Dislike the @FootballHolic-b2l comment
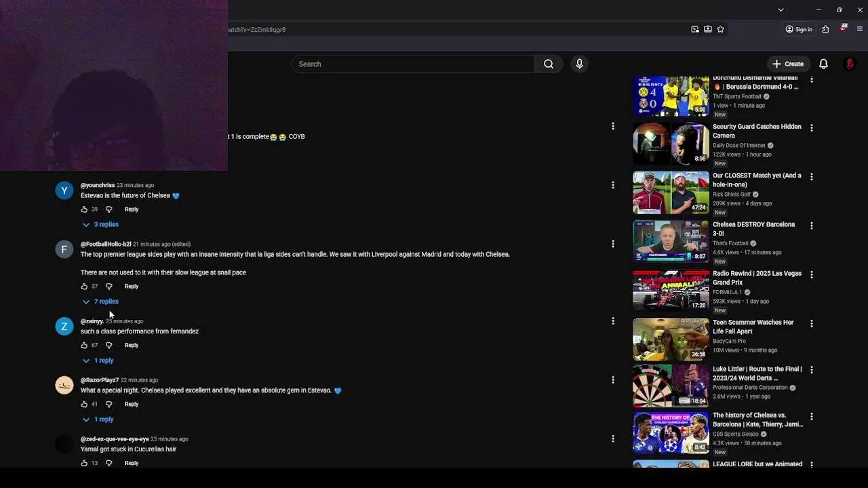 108,286
